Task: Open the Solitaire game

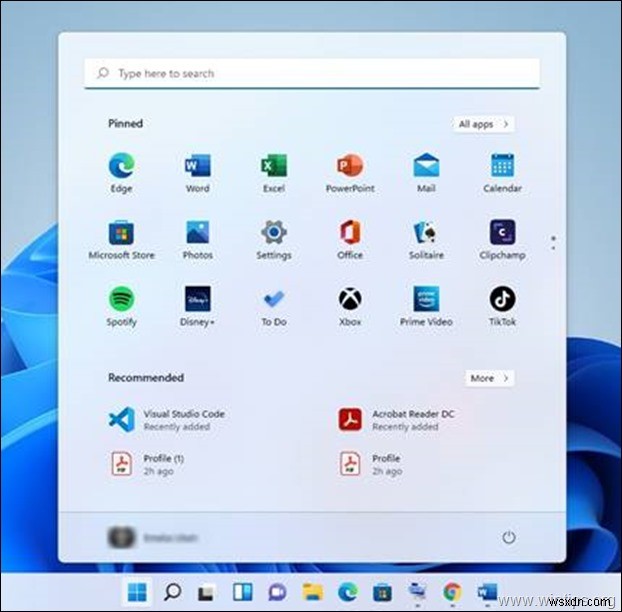Action: coord(426,240)
